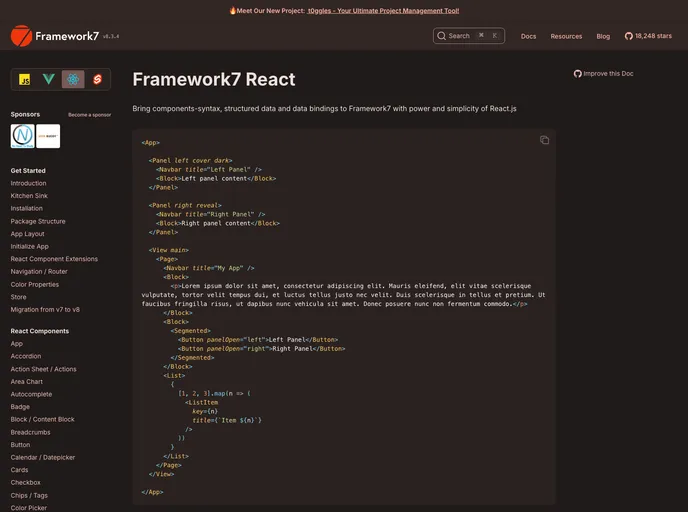Open the Installation page

click(27, 208)
